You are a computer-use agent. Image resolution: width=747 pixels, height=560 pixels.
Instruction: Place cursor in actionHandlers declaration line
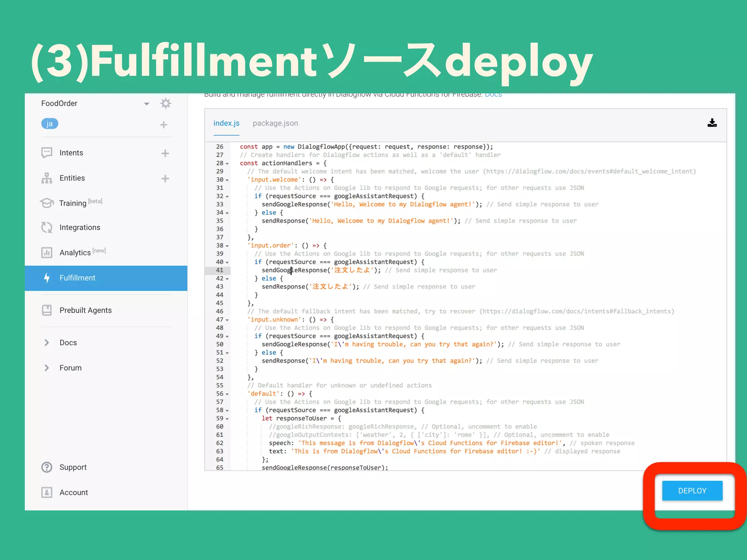[283, 163]
